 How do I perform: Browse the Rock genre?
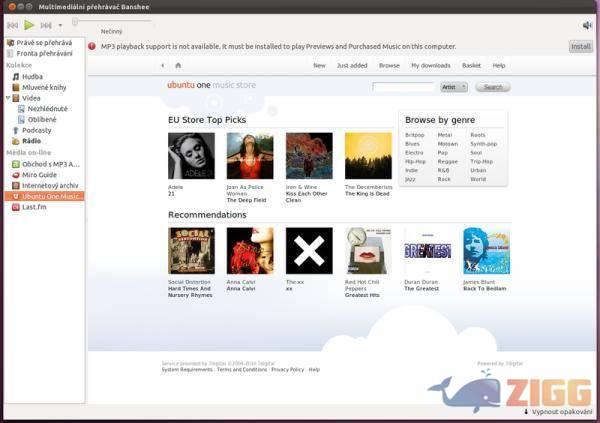pos(444,179)
